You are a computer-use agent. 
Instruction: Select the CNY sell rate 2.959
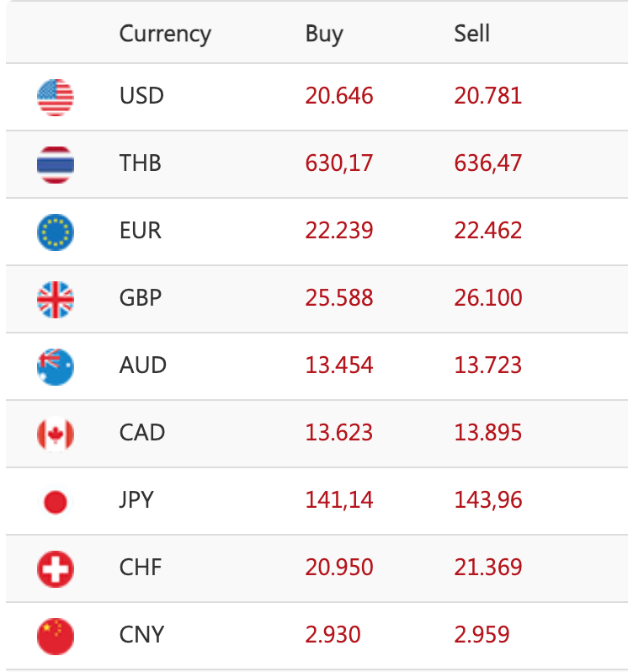tap(482, 635)
